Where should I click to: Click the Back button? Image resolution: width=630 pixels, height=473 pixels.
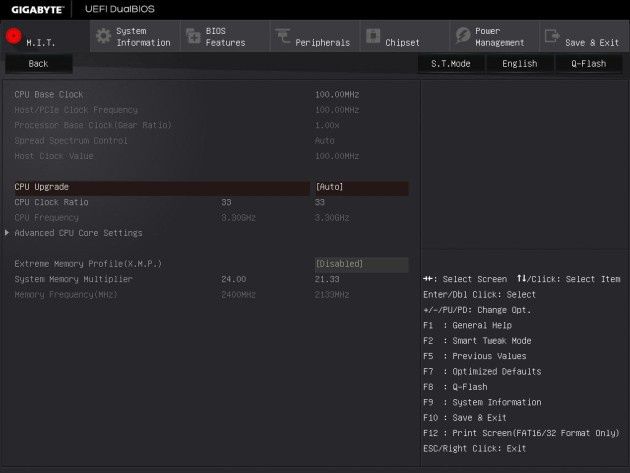tap(39, 64)
